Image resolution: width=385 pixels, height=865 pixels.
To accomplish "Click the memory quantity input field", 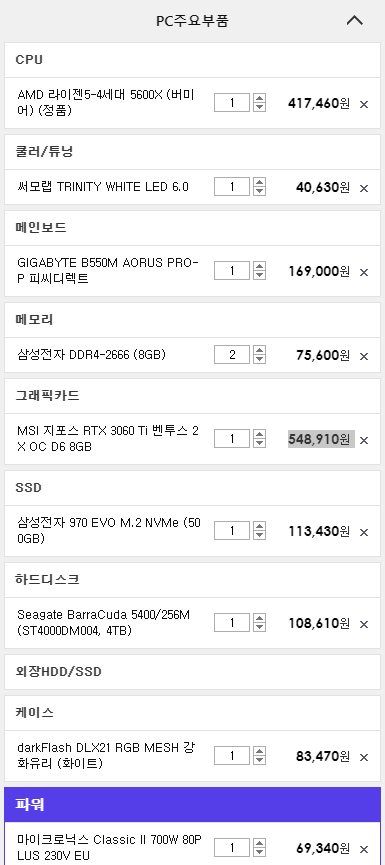I will (x=232, y=355).
